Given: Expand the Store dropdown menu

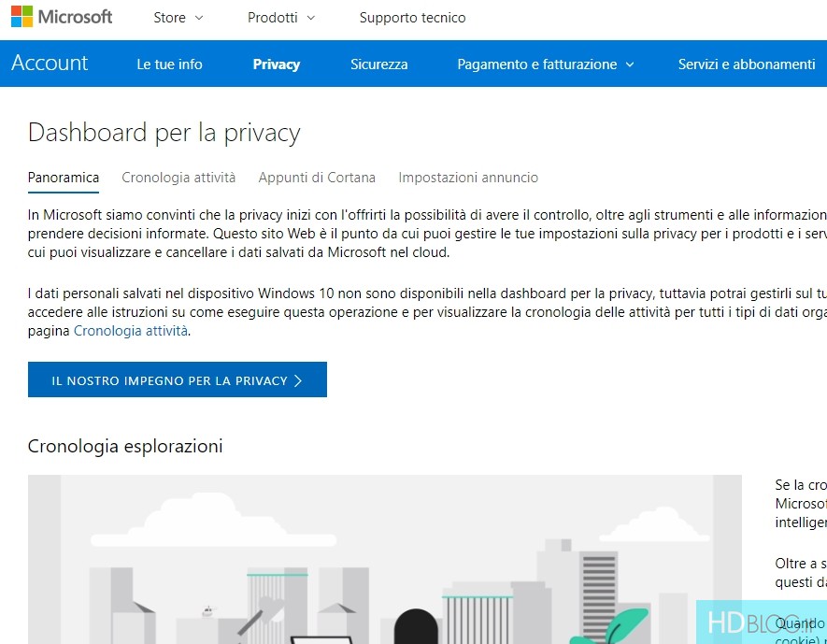Looking at the screenshot, I should pyautogui.click(x=178, y=18).
